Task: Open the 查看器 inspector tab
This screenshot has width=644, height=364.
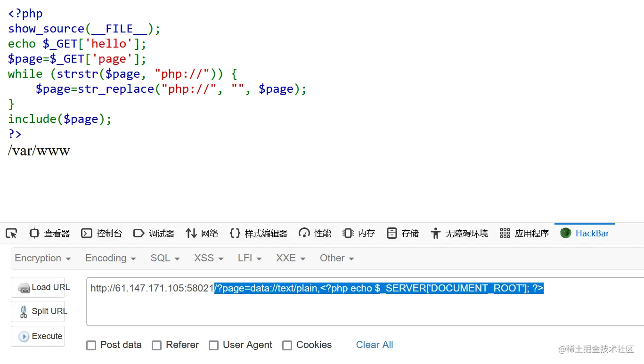Action: click(x=49, y=233)
